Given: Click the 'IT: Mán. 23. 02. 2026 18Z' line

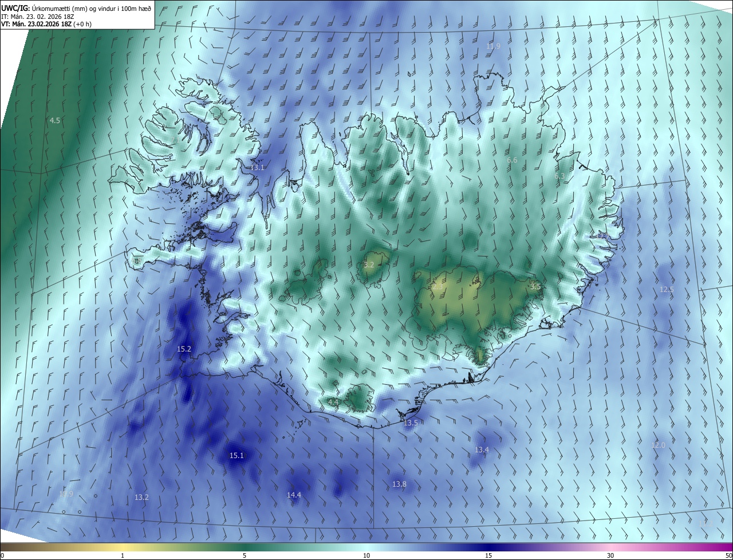Looking at the screenshot, I should point(37,16).
